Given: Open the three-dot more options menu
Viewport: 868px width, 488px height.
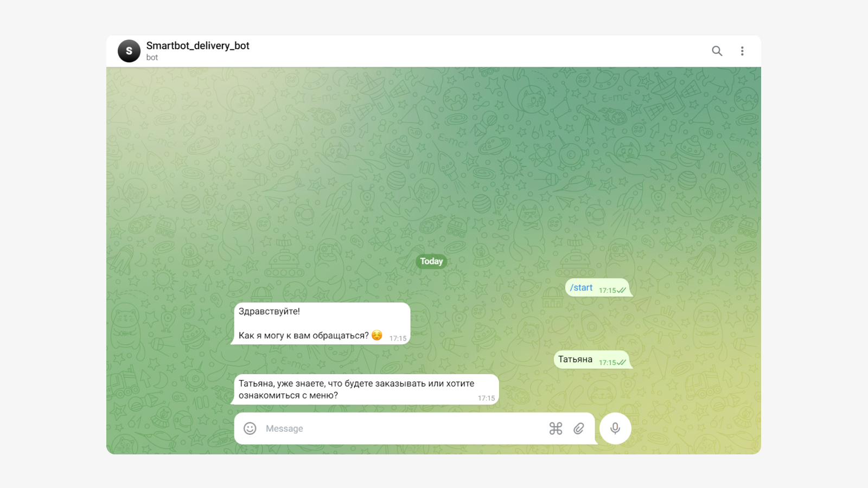Looking at the screenshot, I should point(742,51).
